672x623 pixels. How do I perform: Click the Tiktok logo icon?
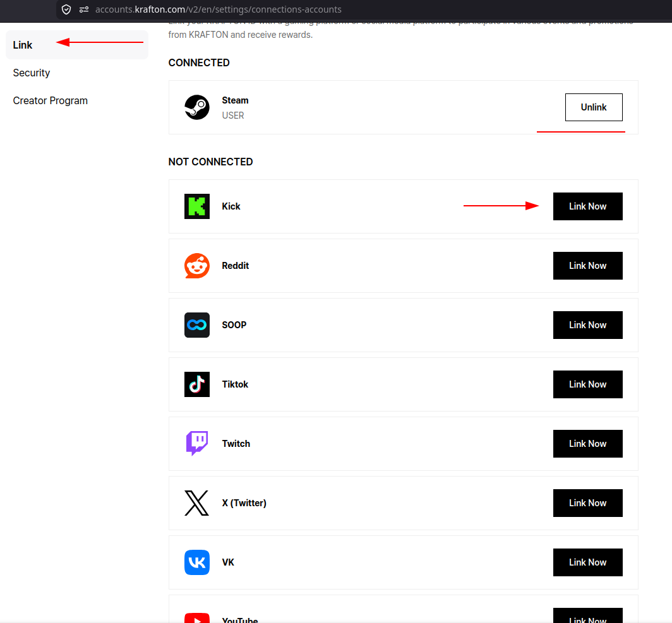[196, 384]
